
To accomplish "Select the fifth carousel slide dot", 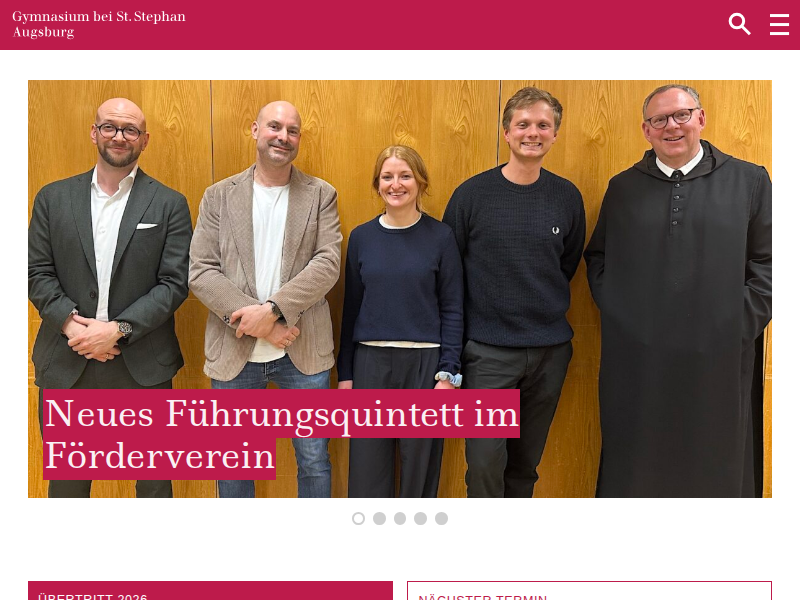I will point(441,518).
